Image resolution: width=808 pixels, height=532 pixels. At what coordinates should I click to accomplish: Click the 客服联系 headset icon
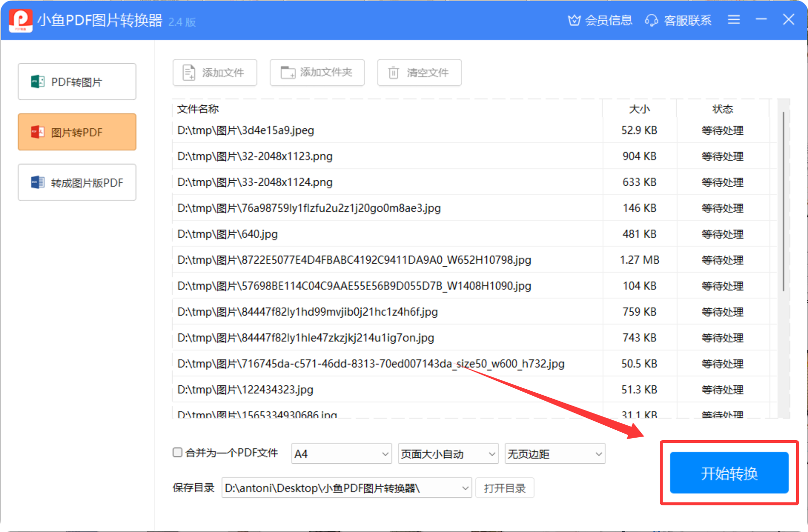[x=651, y=20]
